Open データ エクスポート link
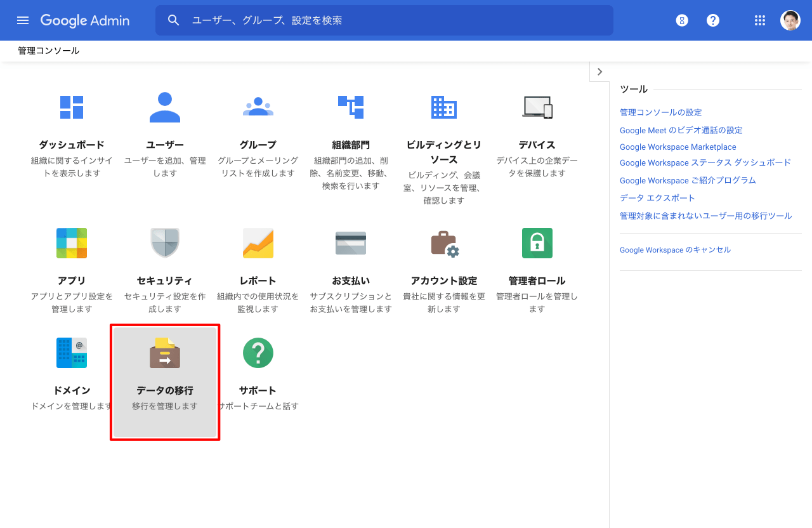This screenshot has width=812, height=528. [x=658, y=198]
